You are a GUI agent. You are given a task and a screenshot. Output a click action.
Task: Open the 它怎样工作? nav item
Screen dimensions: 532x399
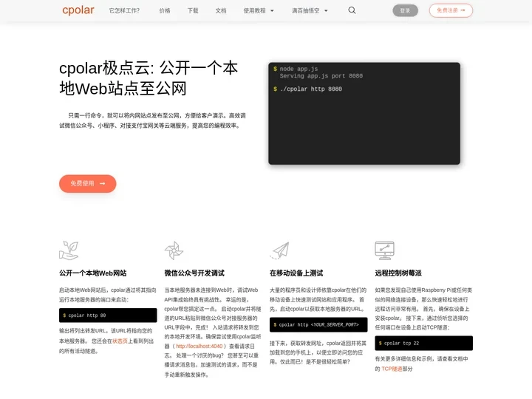124,10
